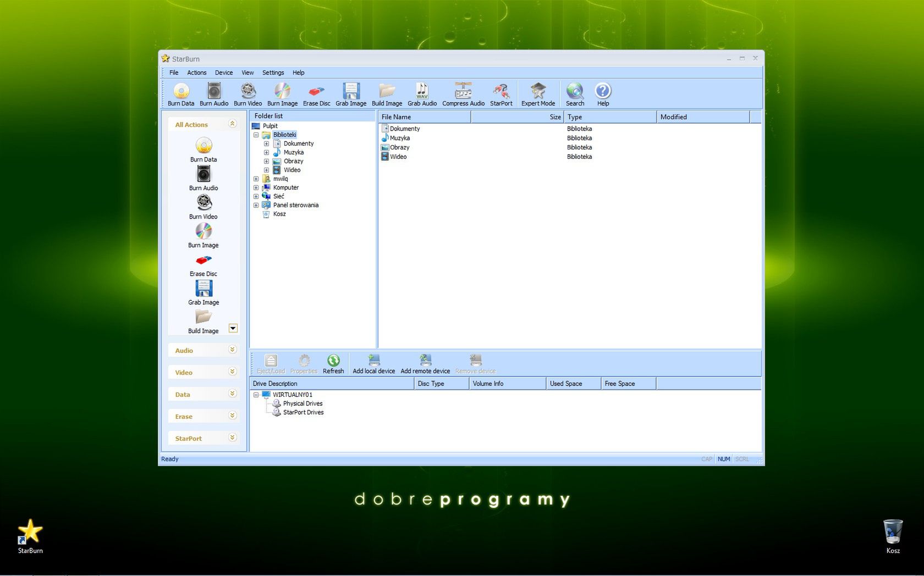Viewport: 924px width, 576px height.
Task: Expand the Komputer tree node
Action: click(x=256, y=187)
